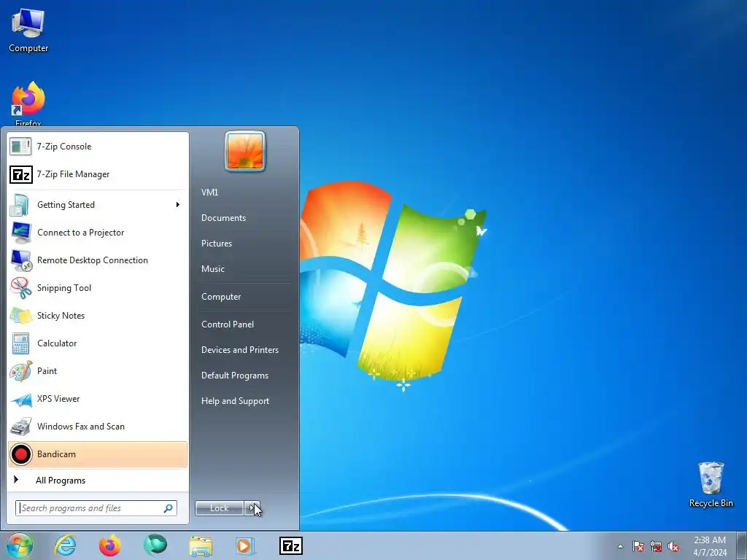Screen dimensions: 747x560
Task: Click the teal globe taskbar icon
Action: [155, 545]
